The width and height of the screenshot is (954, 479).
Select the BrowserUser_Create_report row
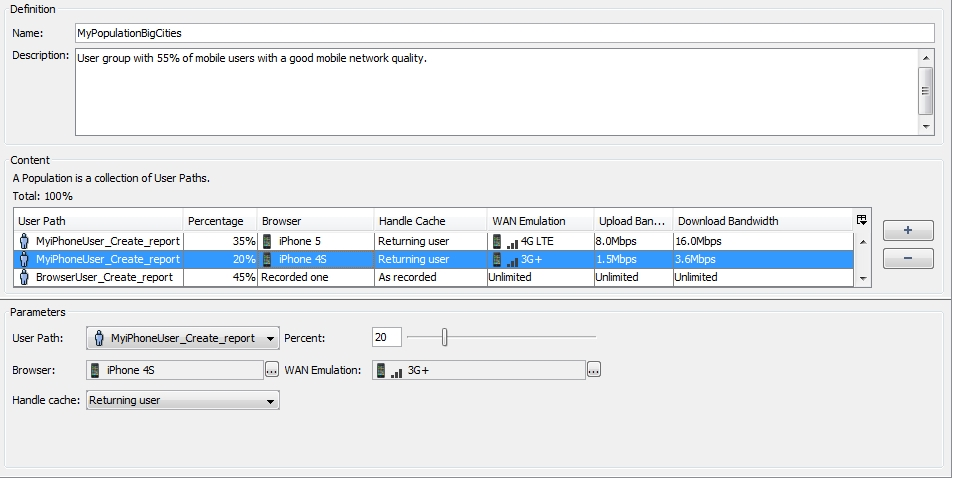104,277
